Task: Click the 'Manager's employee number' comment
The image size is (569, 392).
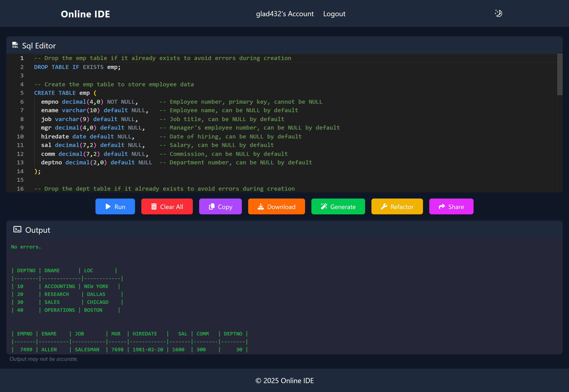Action: pos(250,128)
